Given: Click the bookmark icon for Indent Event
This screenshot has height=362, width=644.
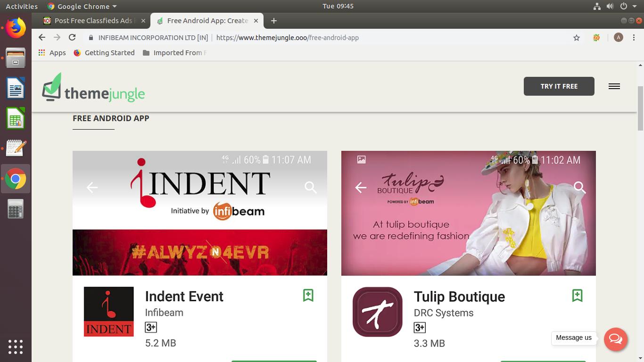Looking at the screenshot, I should (x=308, y=296).
